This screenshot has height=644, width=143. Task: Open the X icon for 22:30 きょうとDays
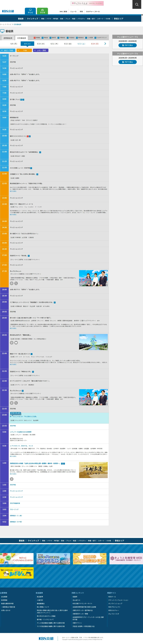[x=16, y=403]
